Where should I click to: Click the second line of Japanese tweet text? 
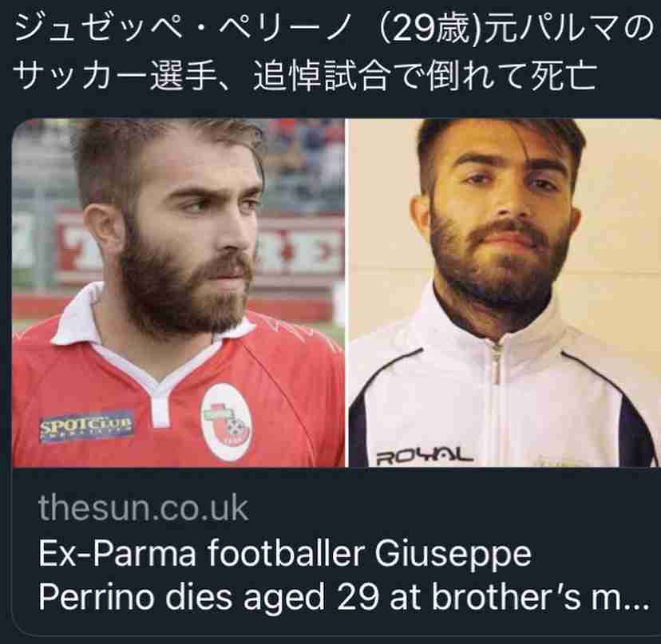click(306, 76)
